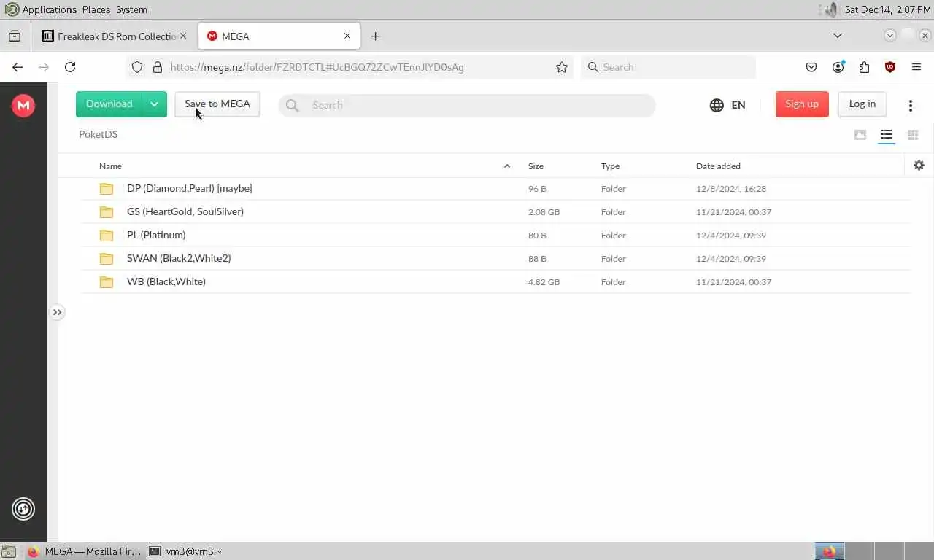
Task: Click folder icon of WB row
Action: coord(107,282)
